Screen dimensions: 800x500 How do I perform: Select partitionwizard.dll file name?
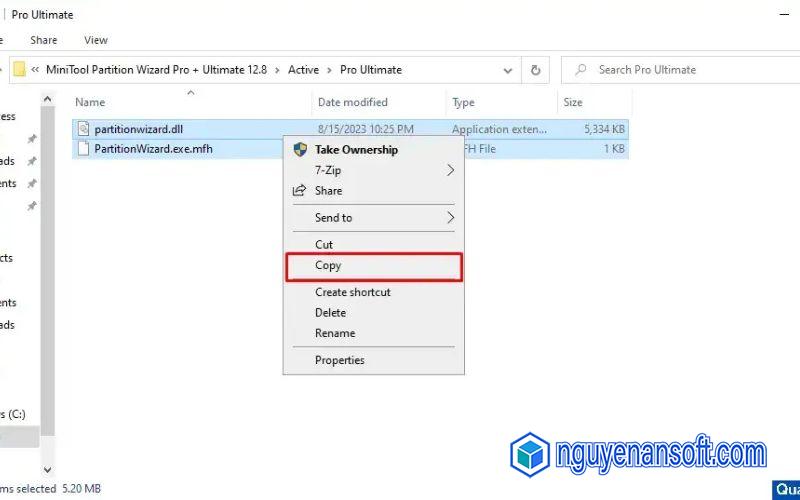coord(138,129)
